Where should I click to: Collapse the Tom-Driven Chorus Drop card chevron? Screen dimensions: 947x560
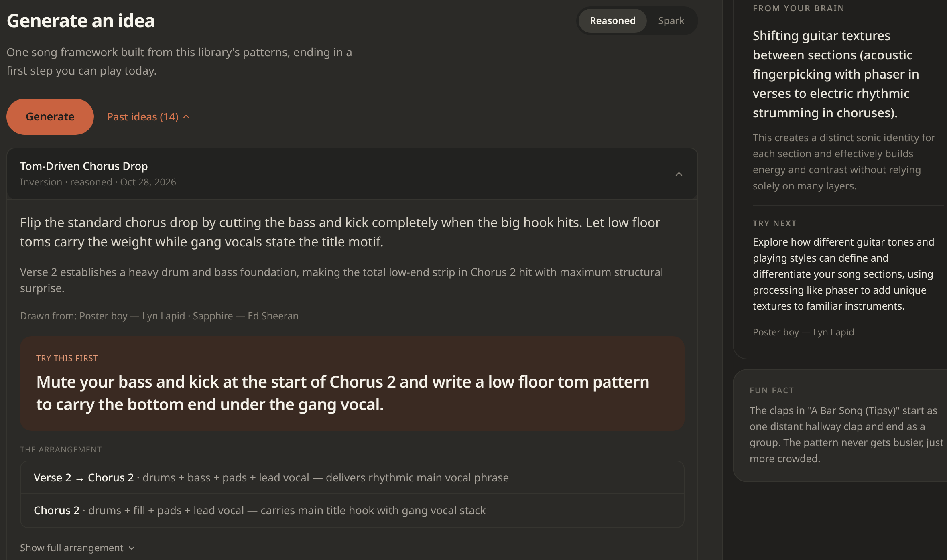point(679,174)
